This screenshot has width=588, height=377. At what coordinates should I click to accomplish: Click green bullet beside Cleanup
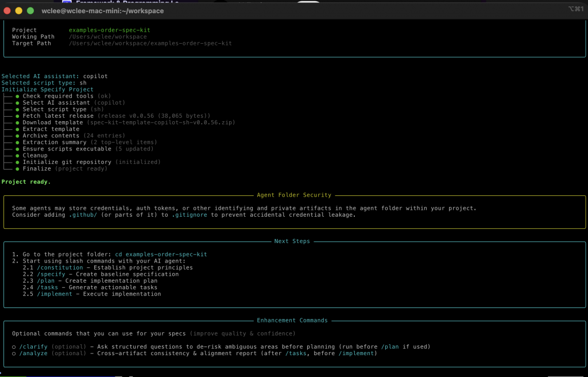click(x=17, y=156)
